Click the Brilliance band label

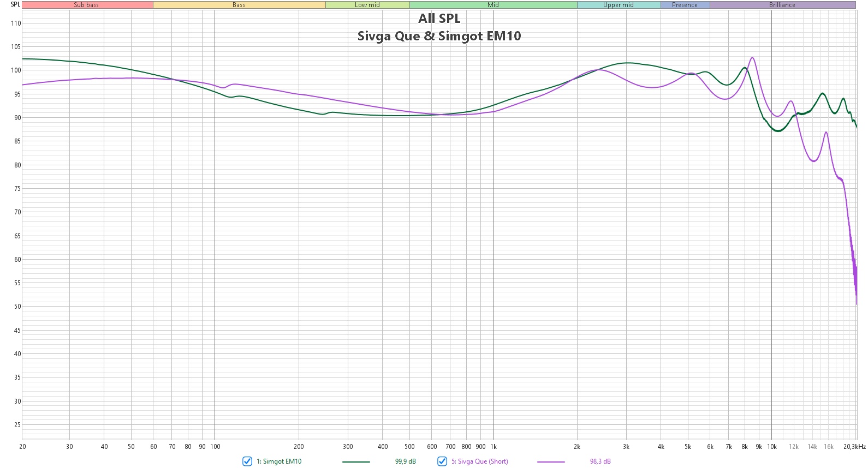point(782,5)
